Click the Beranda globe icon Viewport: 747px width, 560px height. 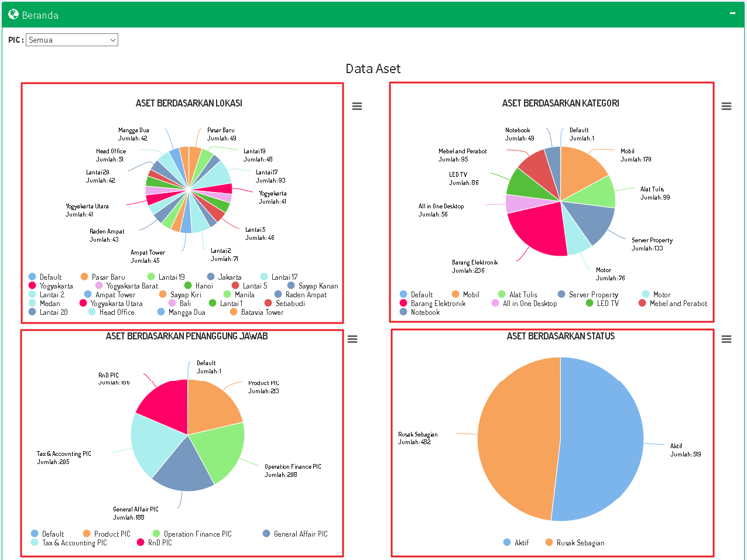click(x=13, y=15)
